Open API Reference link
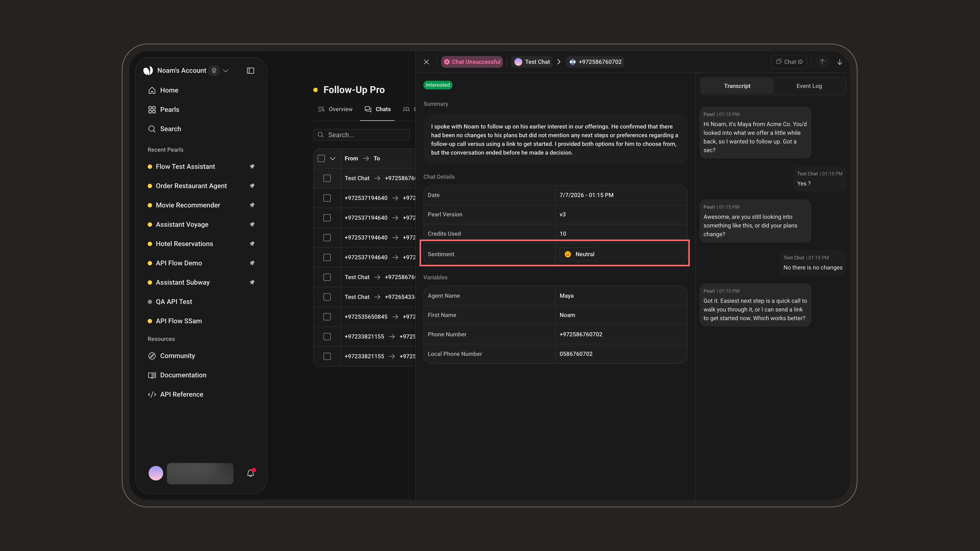Viewport: 980px width, 551px height. [x=176, y=395]
